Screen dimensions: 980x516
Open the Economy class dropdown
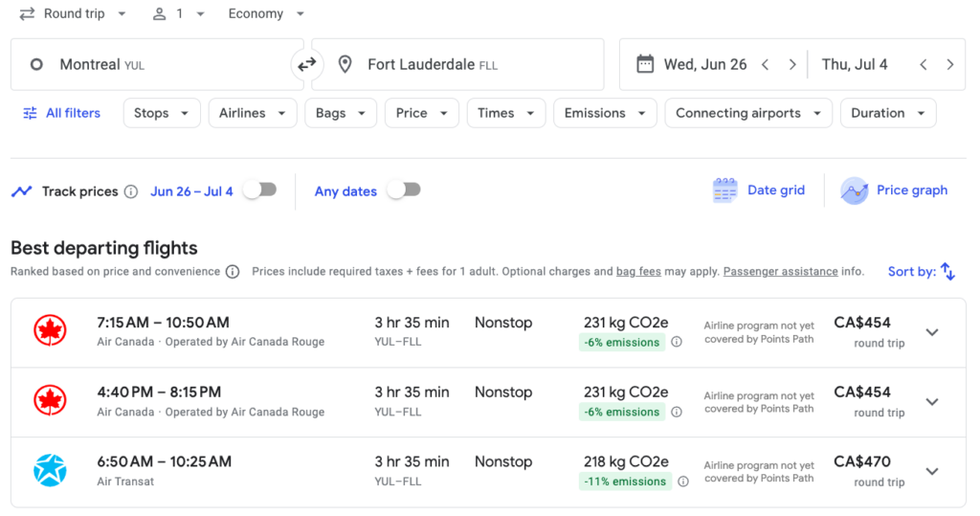coord(266,14)
